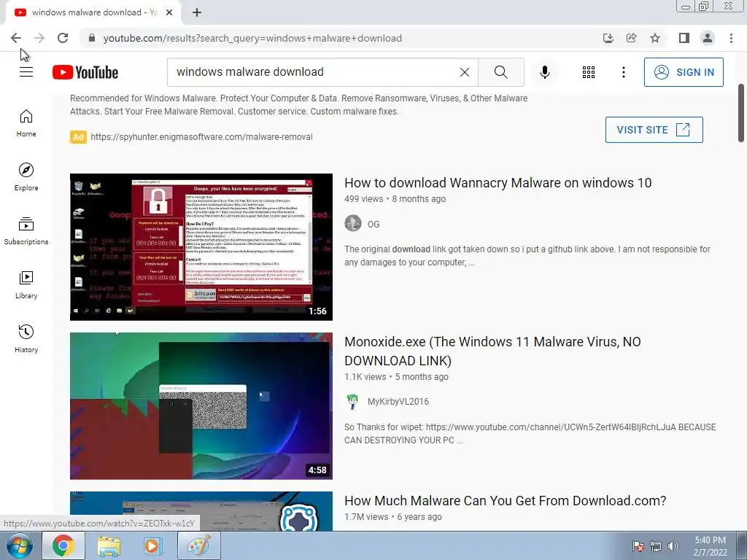Viewport: 747px width, 560px height.
Task: Click the Action Center flag tray icon
Action: tap(638, 546)
